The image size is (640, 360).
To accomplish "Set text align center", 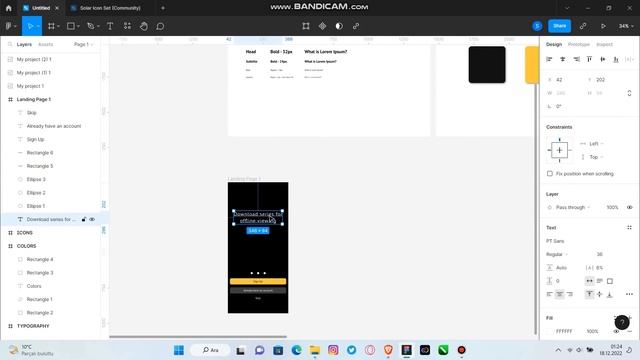I will (560, 294).
